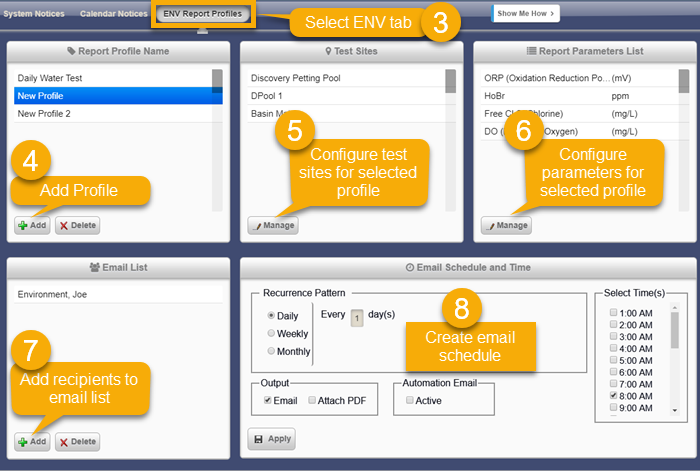This screenshot has height=471, width=700.
Task: Click green plus icon on email Add
Action: (x=23, y=442)
